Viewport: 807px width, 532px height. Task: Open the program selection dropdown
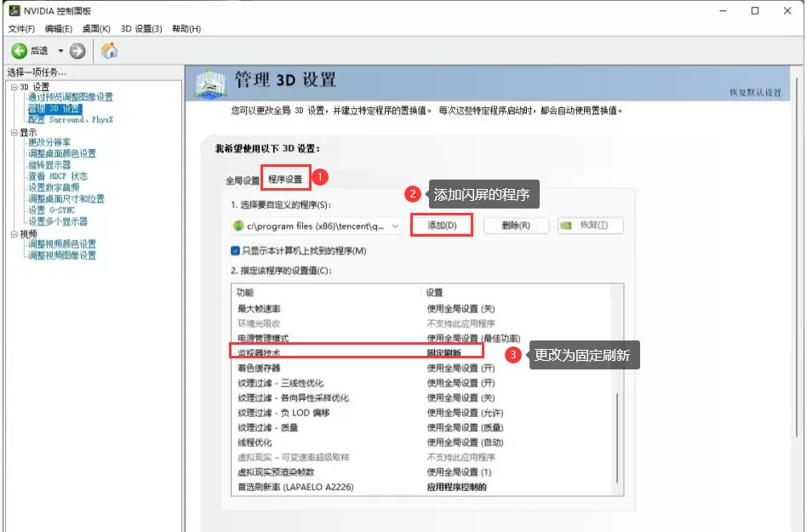(397, 226)
